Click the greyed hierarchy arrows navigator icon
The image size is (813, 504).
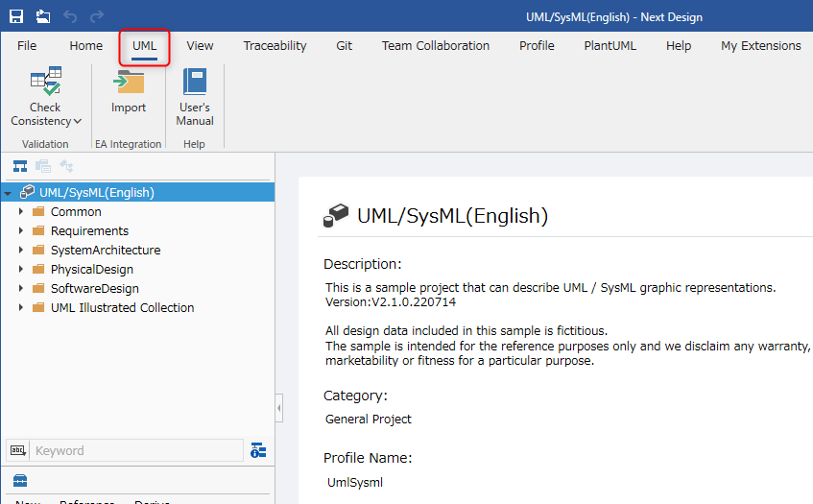[x=66, y=166]
